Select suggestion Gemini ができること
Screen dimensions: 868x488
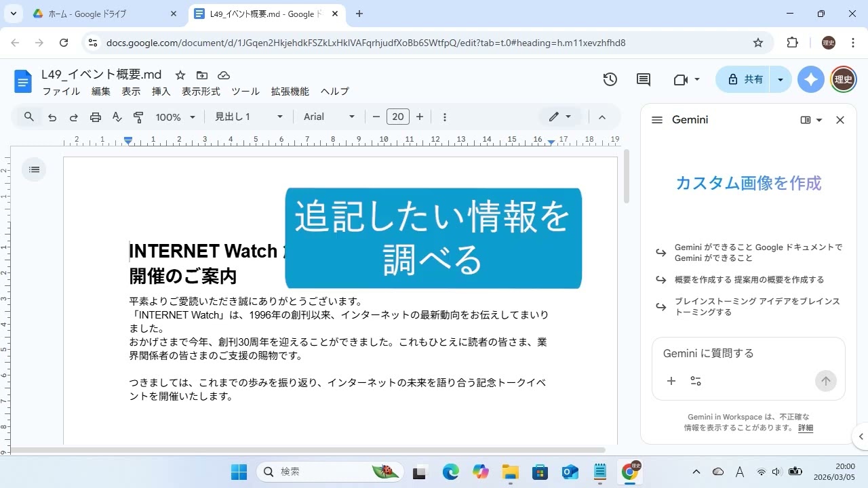(749, 253)
